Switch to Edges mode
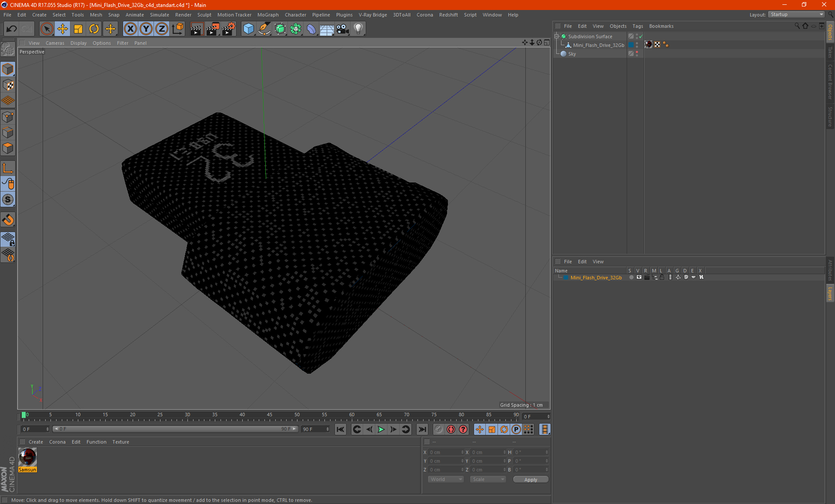Screen dimensions: 835x504 [x=8, y=133]
